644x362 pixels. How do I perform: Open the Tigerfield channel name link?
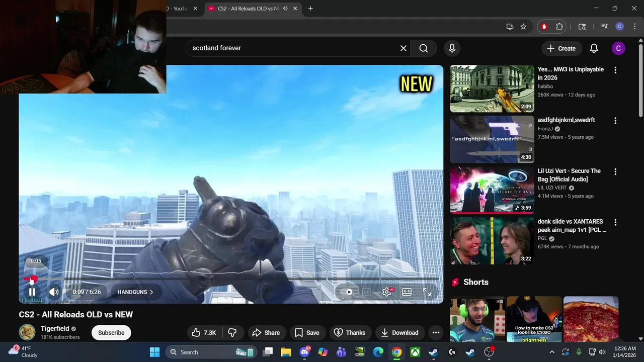55,329
